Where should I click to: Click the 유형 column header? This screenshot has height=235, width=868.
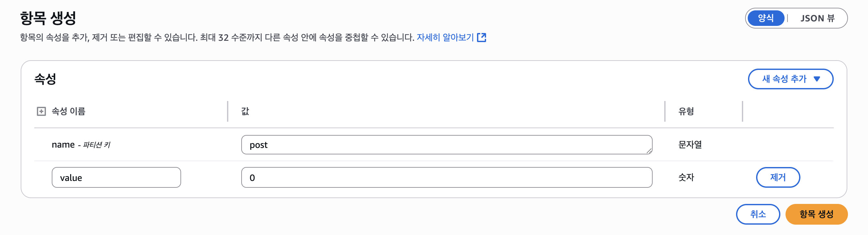tap(686, 111)
